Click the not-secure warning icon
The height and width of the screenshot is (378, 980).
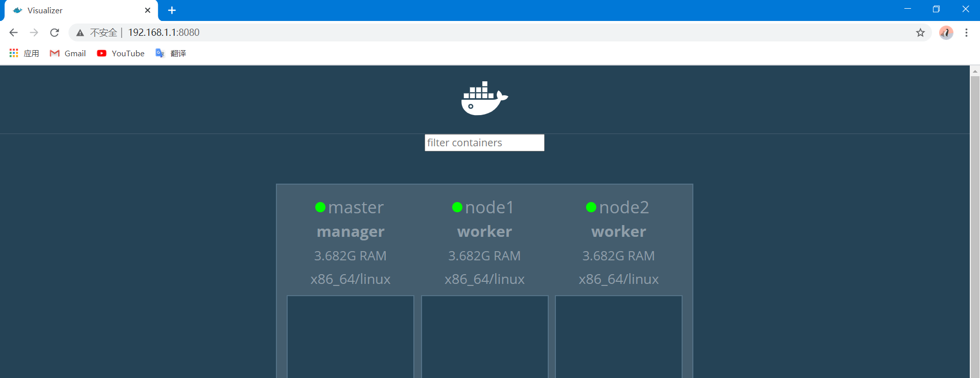[x=80, y=33]
